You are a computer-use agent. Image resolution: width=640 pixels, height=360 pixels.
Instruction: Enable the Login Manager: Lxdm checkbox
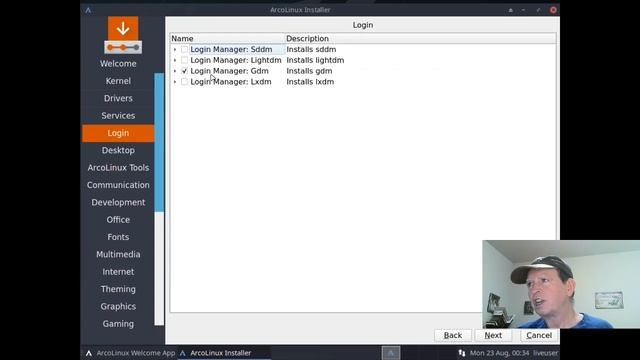click(x=184, y=82)
